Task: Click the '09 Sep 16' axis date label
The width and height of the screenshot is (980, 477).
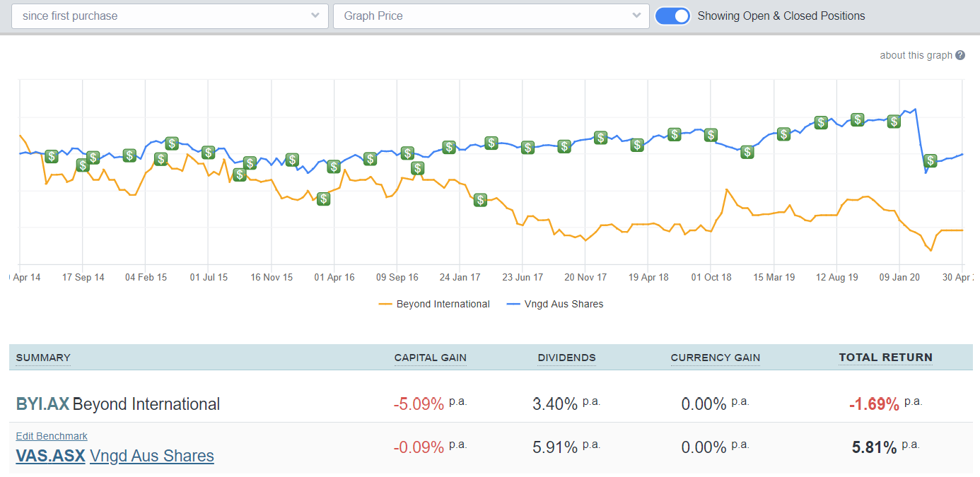Action: coord(397,277)
